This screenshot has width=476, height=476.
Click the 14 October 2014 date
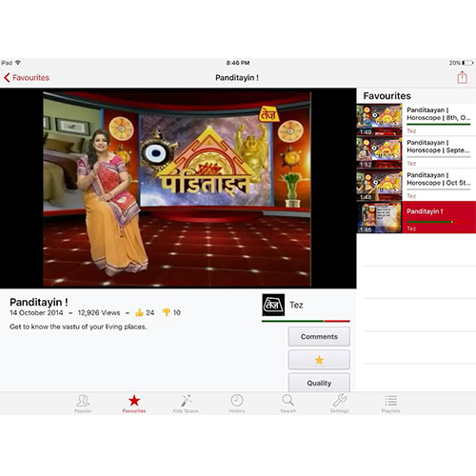(x=36, y=312)
